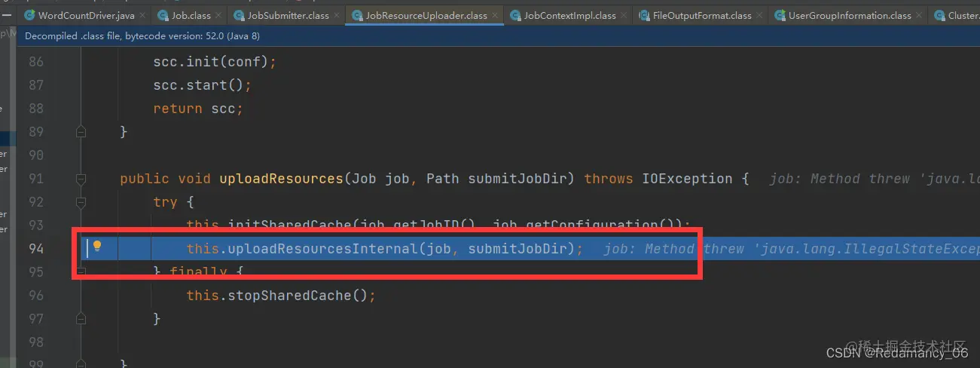980x368 pixels.
Task: Toggle the fold marker at line 95
Action: (81, 272)
